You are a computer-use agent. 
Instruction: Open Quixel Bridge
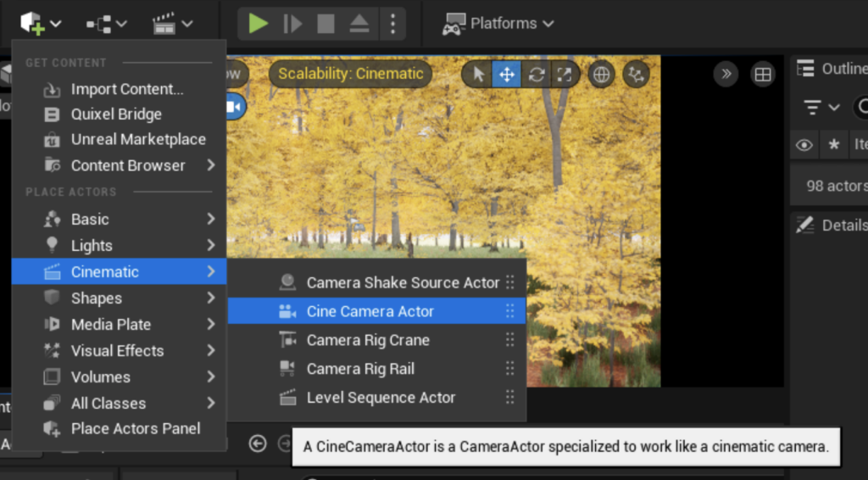point(115,114)
